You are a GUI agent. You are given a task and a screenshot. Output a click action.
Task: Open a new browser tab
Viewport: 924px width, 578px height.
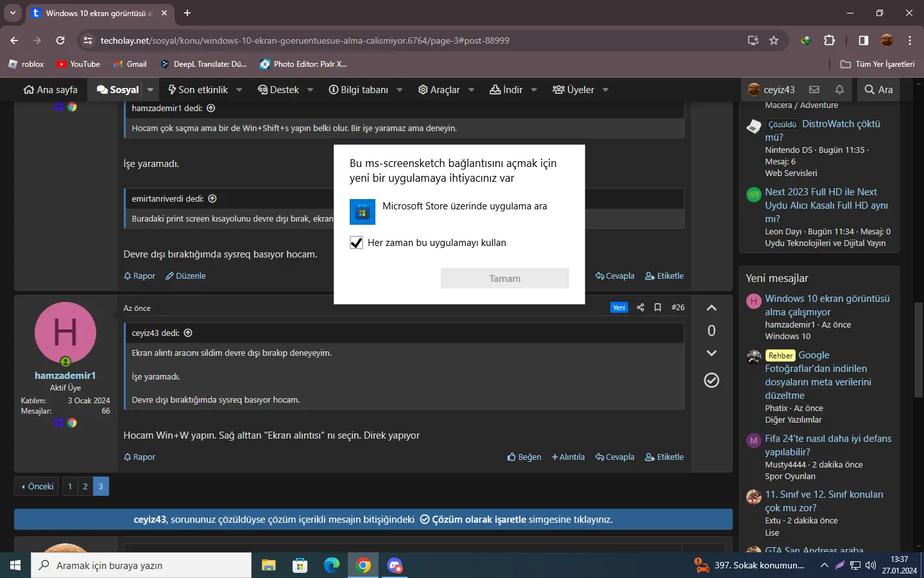click(187, 13)
